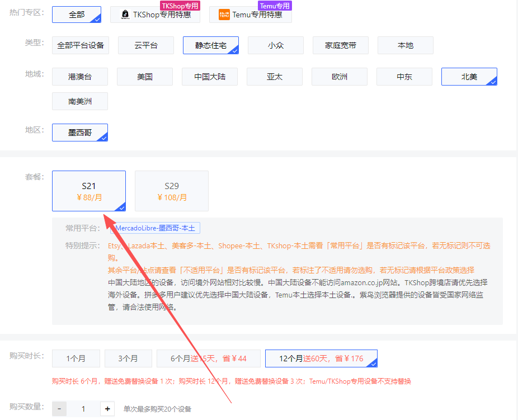Filter region by 美国
Viewport: 518px width, 420px height.
(x=145, y=77)
